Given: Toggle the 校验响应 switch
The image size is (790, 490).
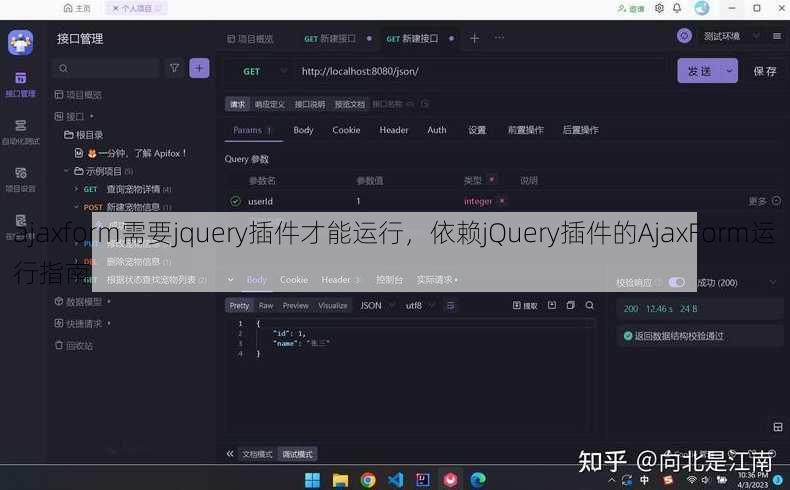Looking at the screenshot, I should [x=677, y=282].
